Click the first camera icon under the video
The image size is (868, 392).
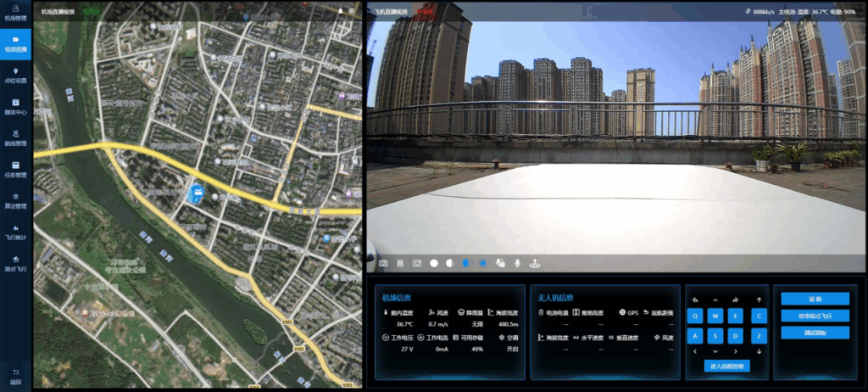pyautogui.click(x=383, y=264)
